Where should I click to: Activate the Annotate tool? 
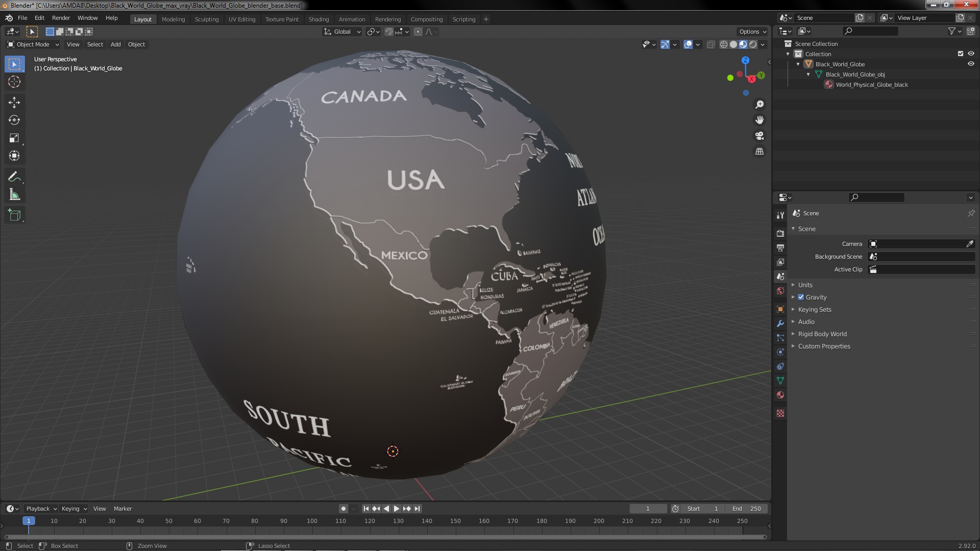tap(14, 177)
